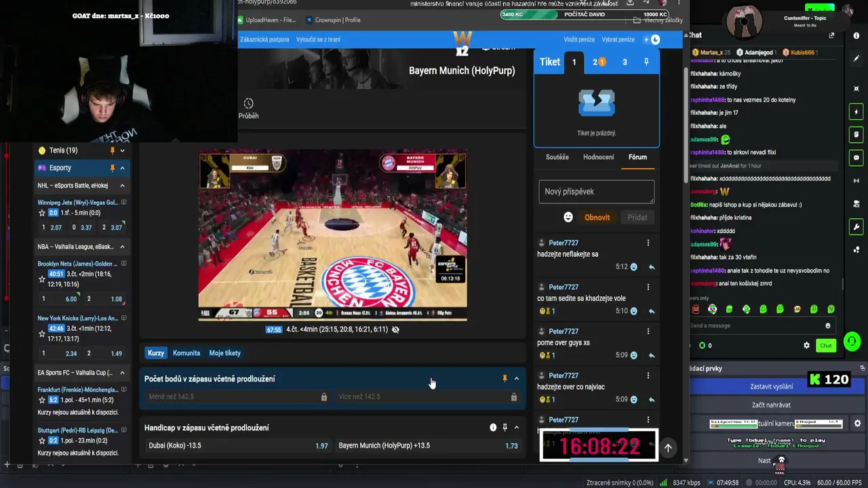Select the Kurzy tab
The width and height of the screenshot is (868, 488).
pos(156,353)
